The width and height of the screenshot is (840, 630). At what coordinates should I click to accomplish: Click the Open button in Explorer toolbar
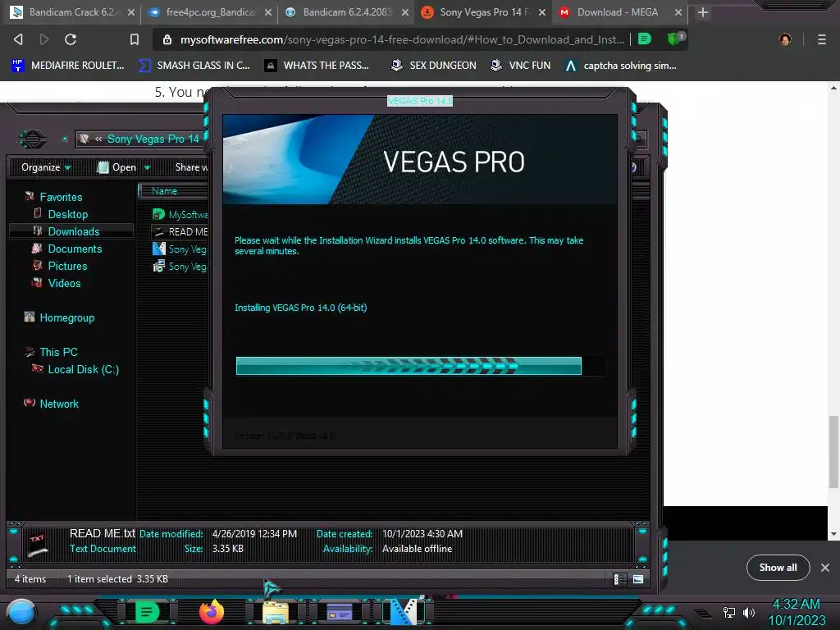pyautogui.click(x=116, y=167)
